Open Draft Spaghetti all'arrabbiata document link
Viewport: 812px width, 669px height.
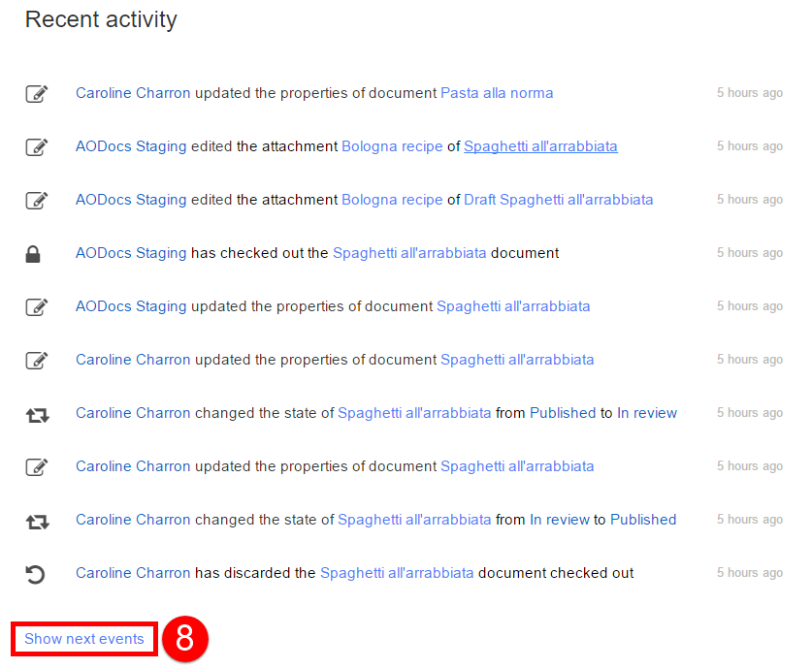(558, 200)
